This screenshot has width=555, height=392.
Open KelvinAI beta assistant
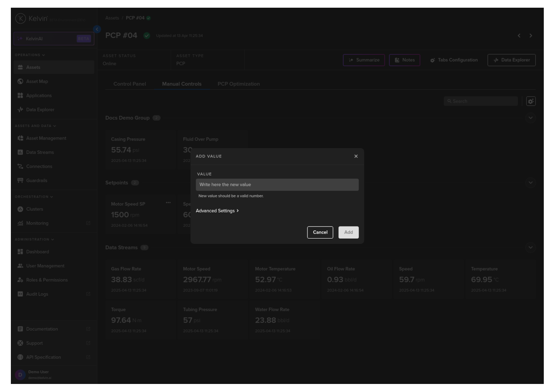tap(54, 39)
